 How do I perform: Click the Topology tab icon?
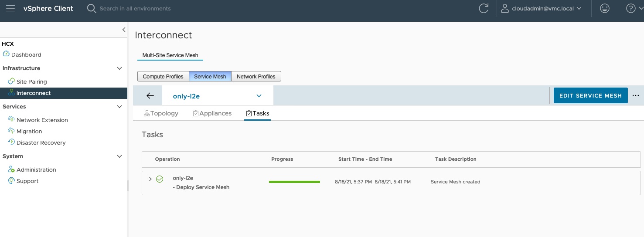click(x=147, y=113)
